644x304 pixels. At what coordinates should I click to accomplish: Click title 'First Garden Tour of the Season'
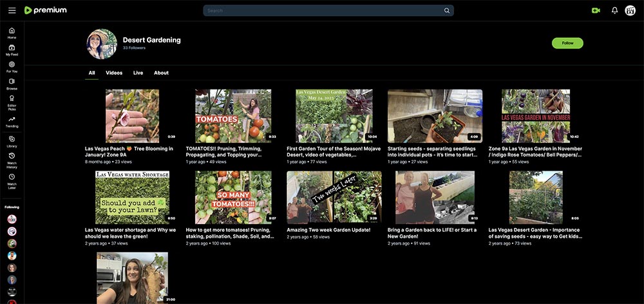tap(334, 151)
